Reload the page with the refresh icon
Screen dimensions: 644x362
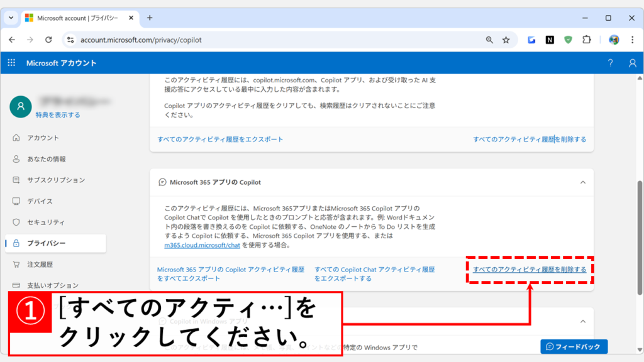(x=48, y=40)
